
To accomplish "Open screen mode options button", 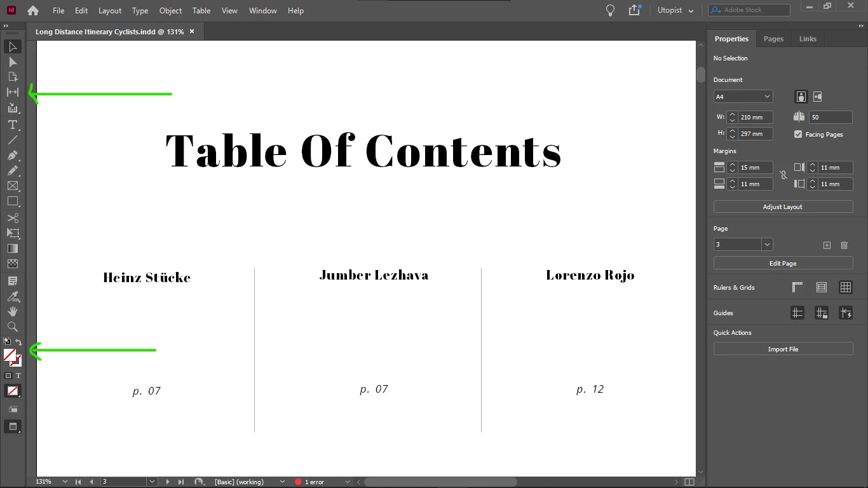I will click(13, 426).
